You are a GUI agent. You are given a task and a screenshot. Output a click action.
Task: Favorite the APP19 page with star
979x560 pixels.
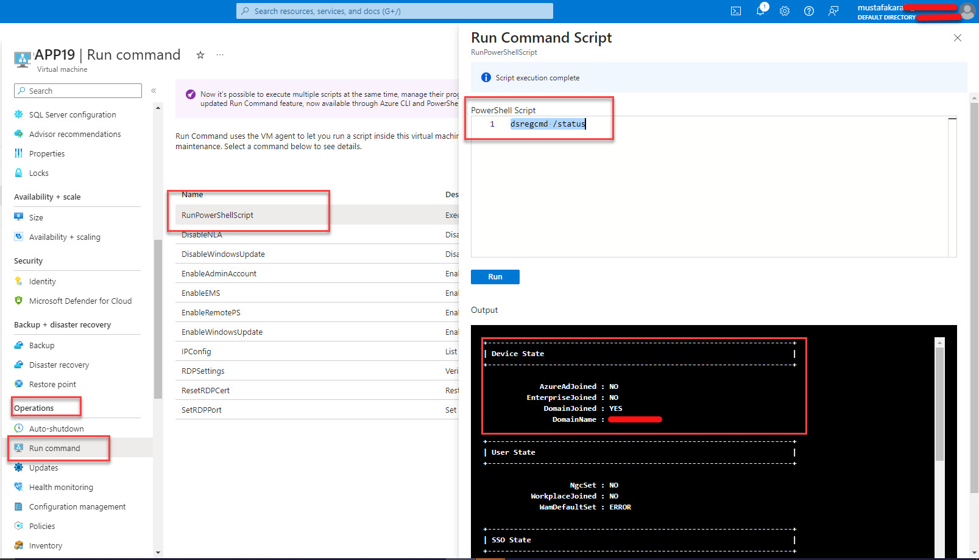click(x=200, y=55)
